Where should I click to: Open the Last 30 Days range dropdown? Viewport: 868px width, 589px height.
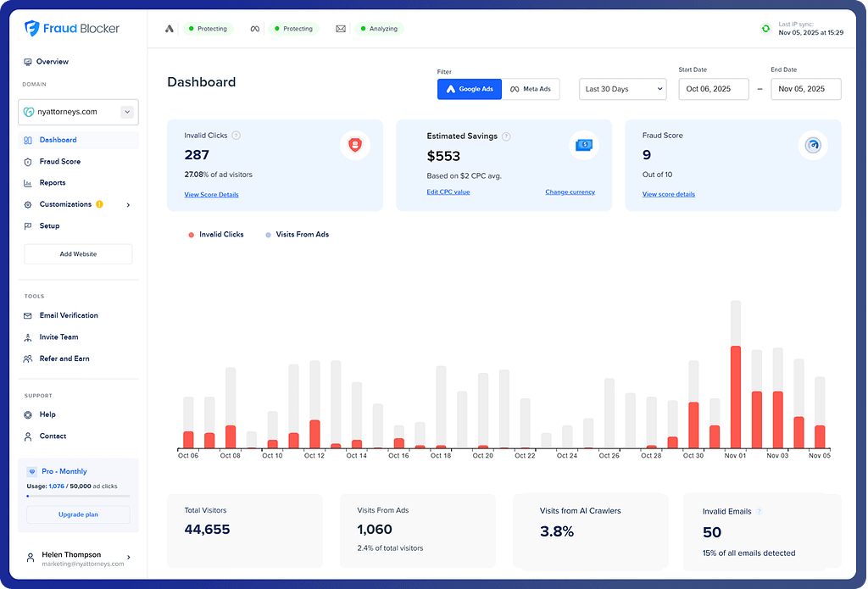[x=623, y=89]
